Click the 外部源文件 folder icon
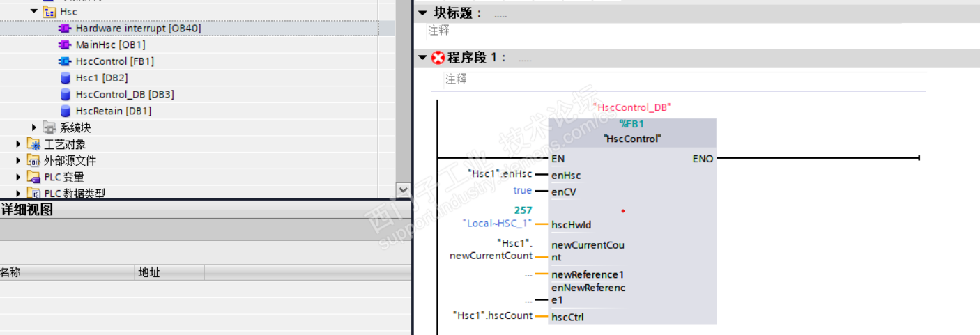 point(33,161)
